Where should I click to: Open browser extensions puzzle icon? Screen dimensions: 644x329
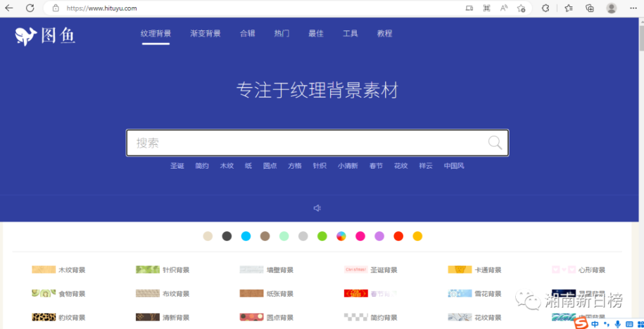(x=545, y=8)
